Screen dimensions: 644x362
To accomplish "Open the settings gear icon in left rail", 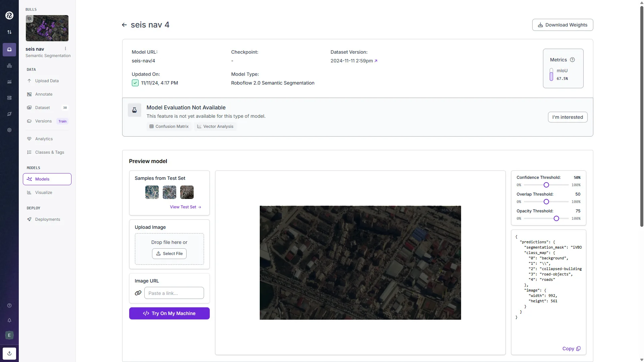I will pos(9,130).
